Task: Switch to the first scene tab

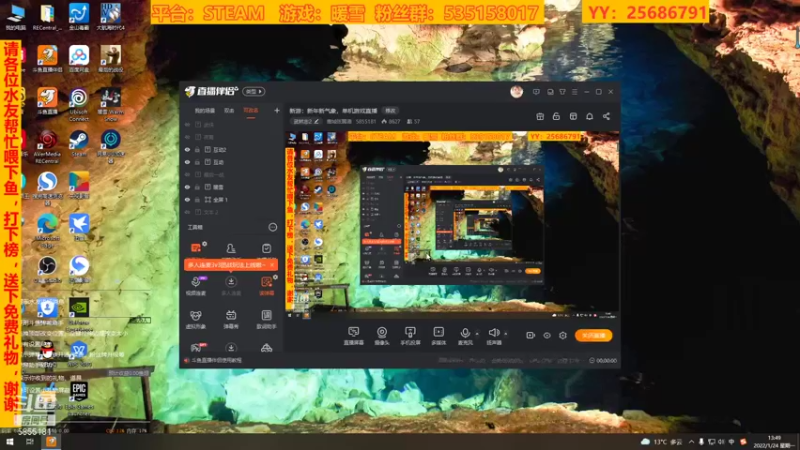Action: click(x=205, y=111)
